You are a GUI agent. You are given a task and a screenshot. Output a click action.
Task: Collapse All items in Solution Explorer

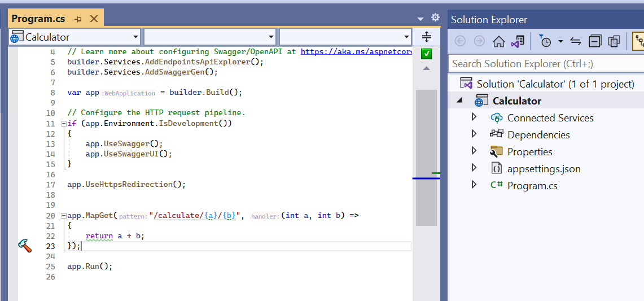[x=595, y=41]
